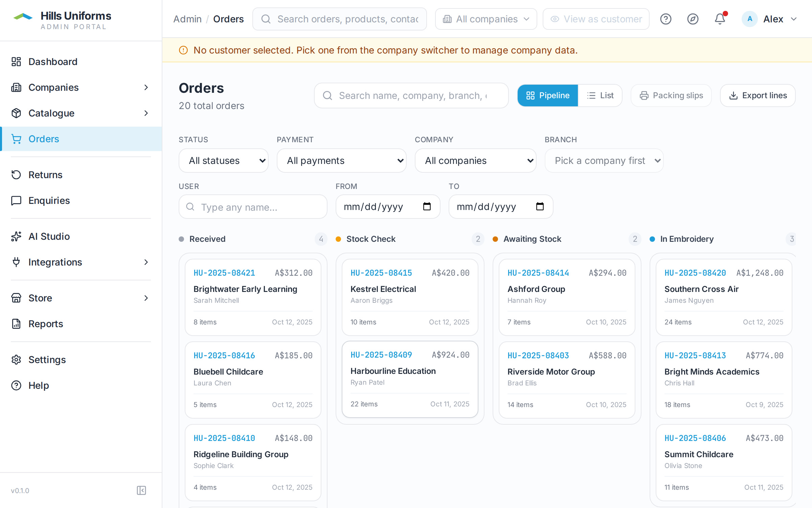The width and height of the screenshot is (812, 508).
Task: Click the Hills Uniforms logo
Action: pos(23,16)
